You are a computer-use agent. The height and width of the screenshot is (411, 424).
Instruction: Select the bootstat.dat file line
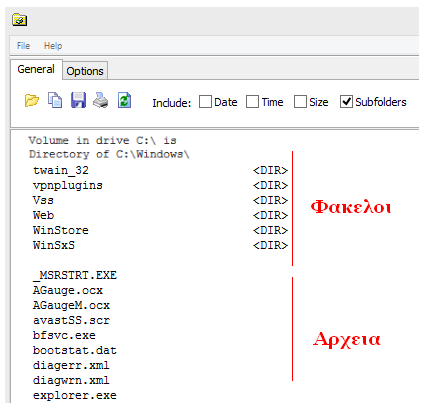tap(75, 350)
